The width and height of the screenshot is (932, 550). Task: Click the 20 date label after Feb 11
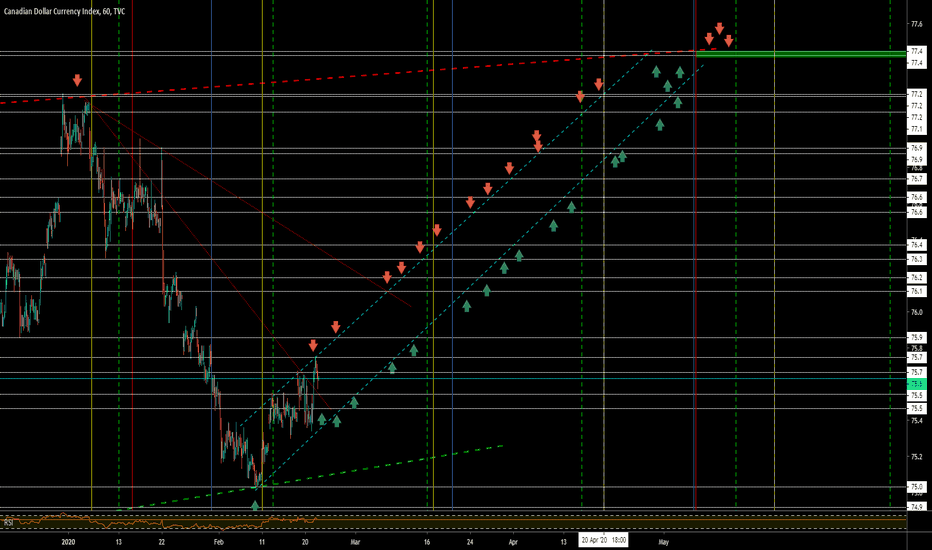(x=305, y=542)
